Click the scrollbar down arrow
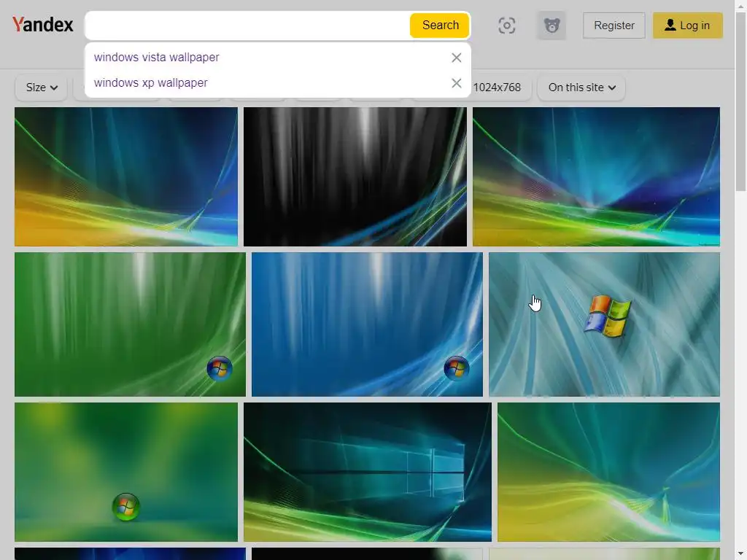This screenshot has width=747, height=560. coord(740,555)
